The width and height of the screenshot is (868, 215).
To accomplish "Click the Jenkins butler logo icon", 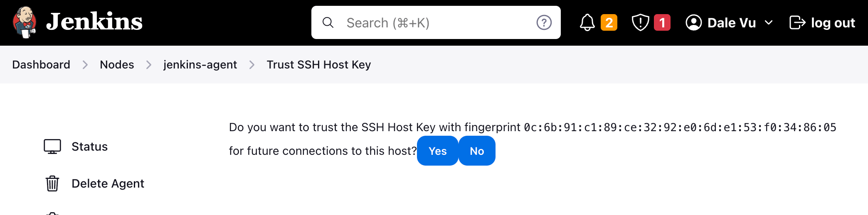I will [25, 22].
